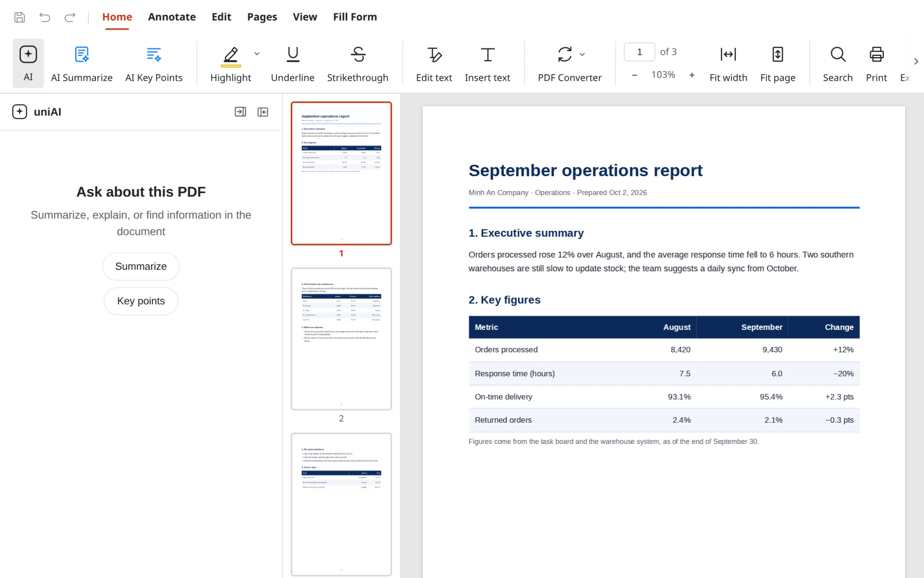The width and height of the screenshot is (924, 578).
Task: Click the uniAI logo icon in panel header
Action: click(x=20, y=112)
